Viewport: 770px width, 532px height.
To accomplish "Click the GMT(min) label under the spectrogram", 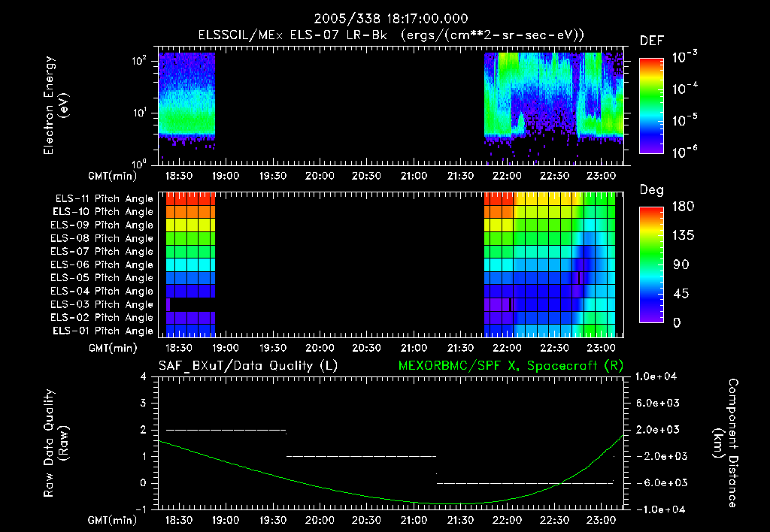I will pyautogui.click(x=113, y=176).
